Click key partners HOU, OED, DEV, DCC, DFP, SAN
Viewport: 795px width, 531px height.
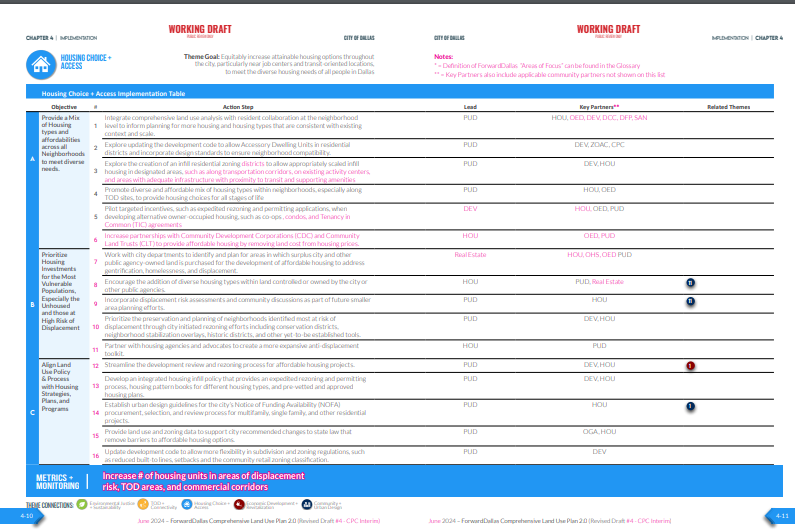point(599,118)
